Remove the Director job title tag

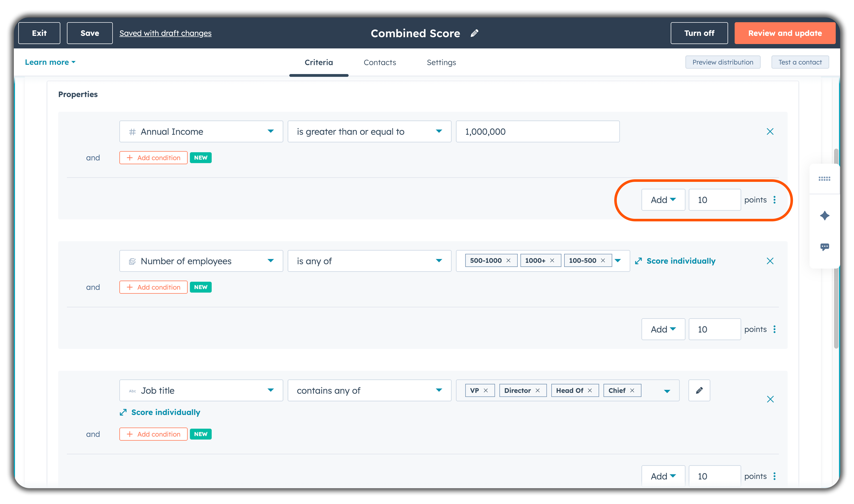pyautogui.click(x=537, y=390)
